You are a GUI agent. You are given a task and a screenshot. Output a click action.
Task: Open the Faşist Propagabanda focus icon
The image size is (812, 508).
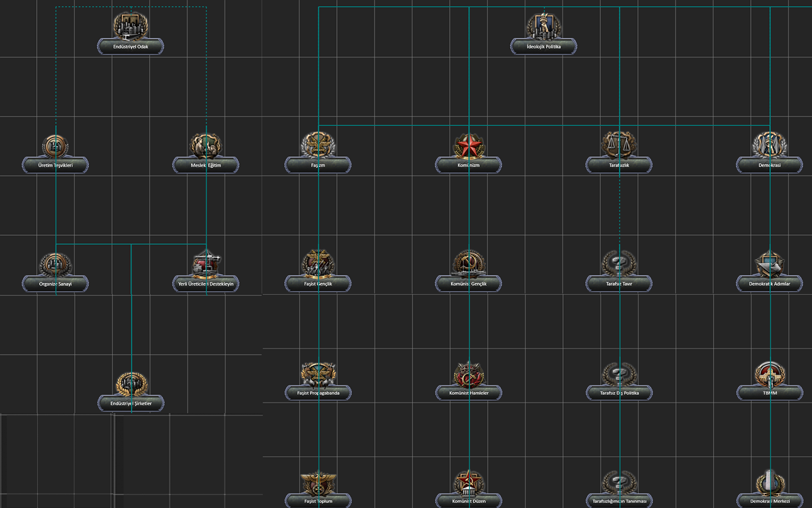coord(318,373)
